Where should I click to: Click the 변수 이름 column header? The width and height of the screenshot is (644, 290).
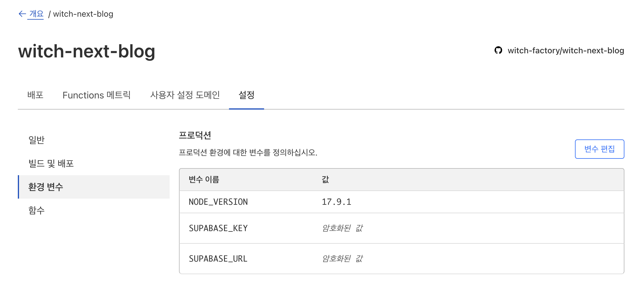tap(204, 180)
